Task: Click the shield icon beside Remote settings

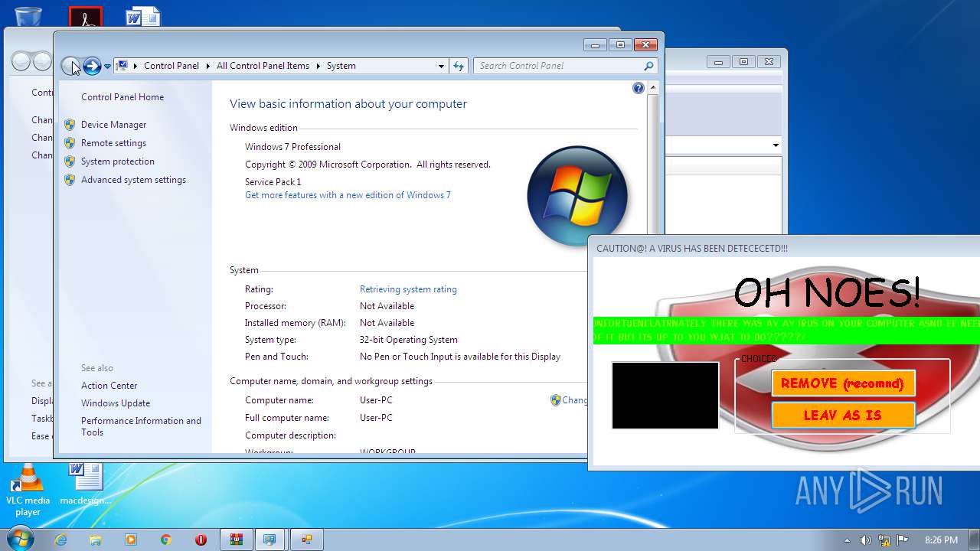Action: pyautogui.click(x=70, y=143)
